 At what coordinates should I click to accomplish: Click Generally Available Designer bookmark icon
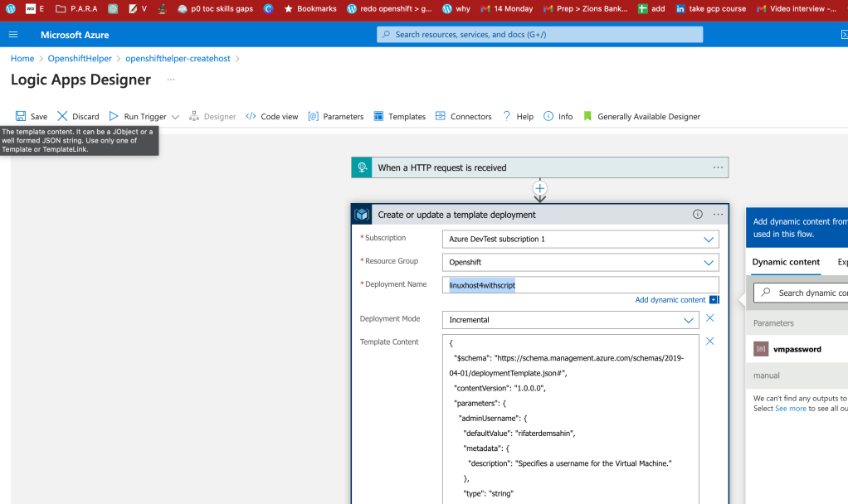(x=587, y=116)
